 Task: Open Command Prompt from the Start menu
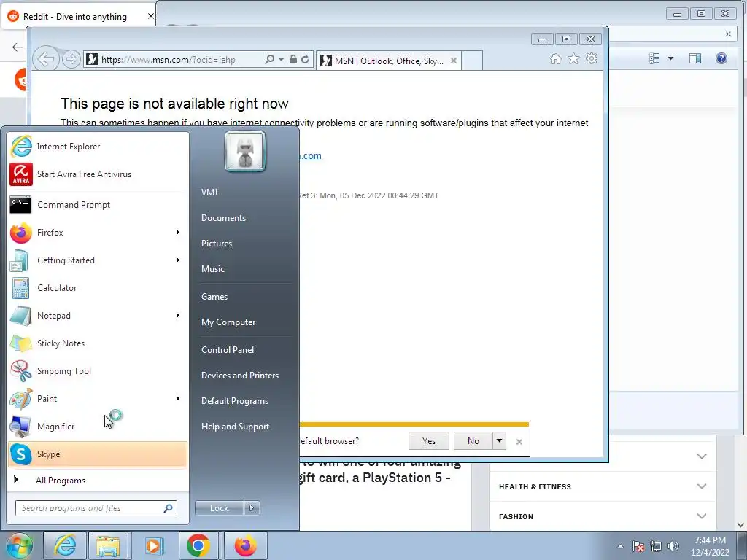(98, 205)
